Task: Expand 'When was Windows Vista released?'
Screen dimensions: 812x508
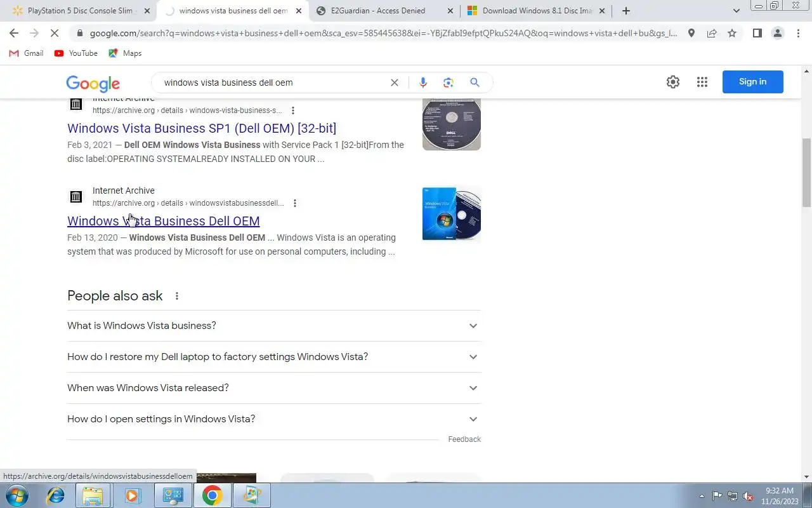Action: pyautogui.click(x=274, y=388)
